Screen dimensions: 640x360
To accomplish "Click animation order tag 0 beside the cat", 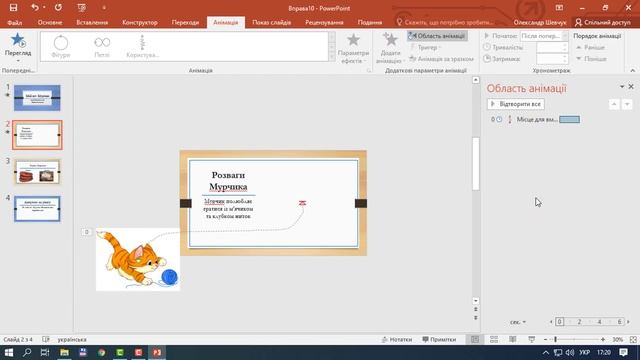I will [x=87, y=232].
